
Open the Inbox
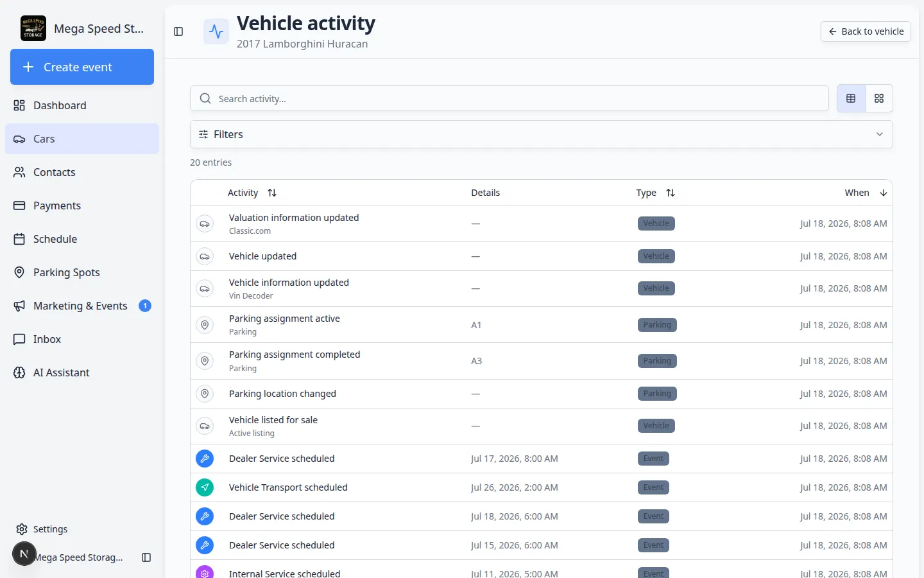point(82,339)
